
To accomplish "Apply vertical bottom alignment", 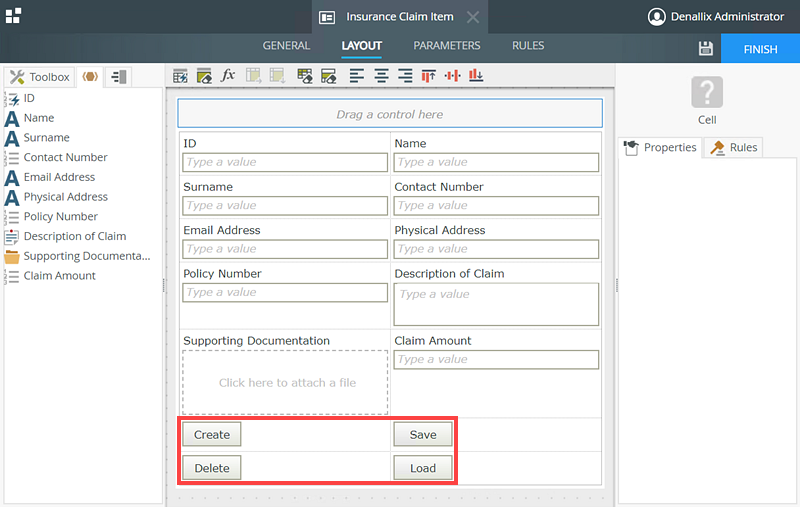I will point(476,76).
